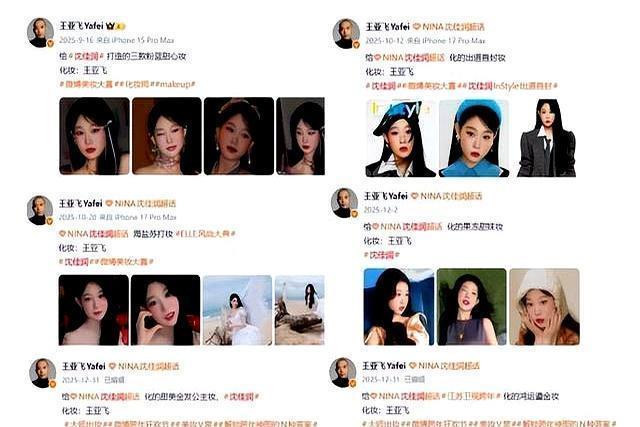Screen dimensions: 640x427
Task: Open the avatar on the 2025-9-16 post
Action: tap(40, 32)
